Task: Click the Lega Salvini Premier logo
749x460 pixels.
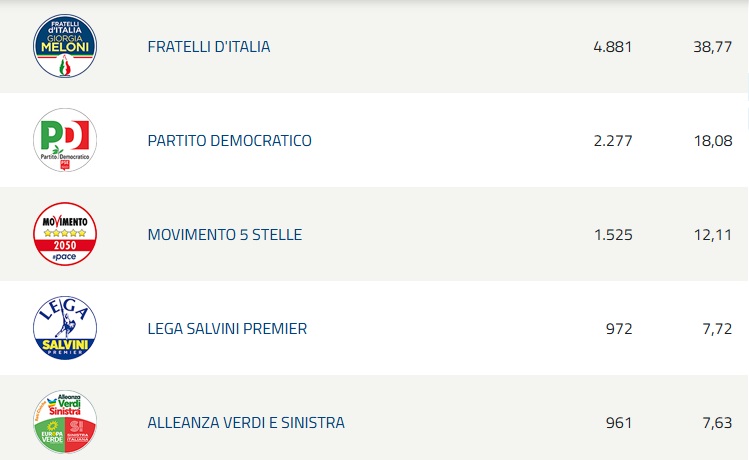Action: point(65,328)
